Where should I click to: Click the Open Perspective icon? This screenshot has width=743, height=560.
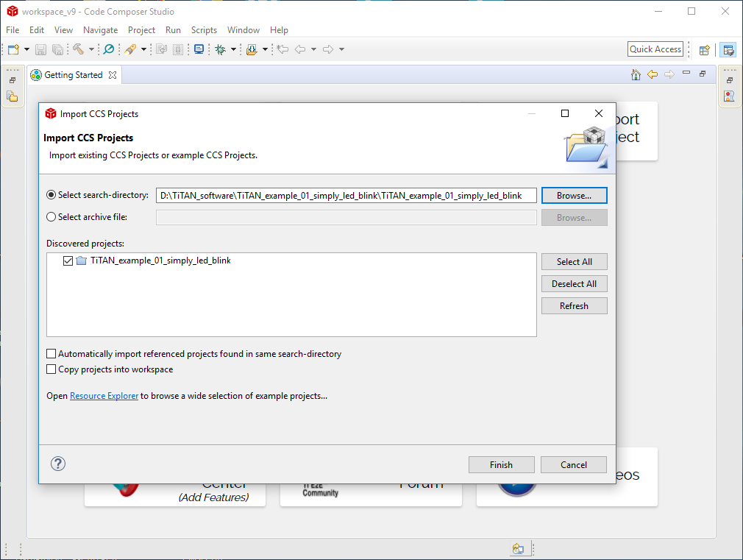pyautogui.click(x=705, y=50)
